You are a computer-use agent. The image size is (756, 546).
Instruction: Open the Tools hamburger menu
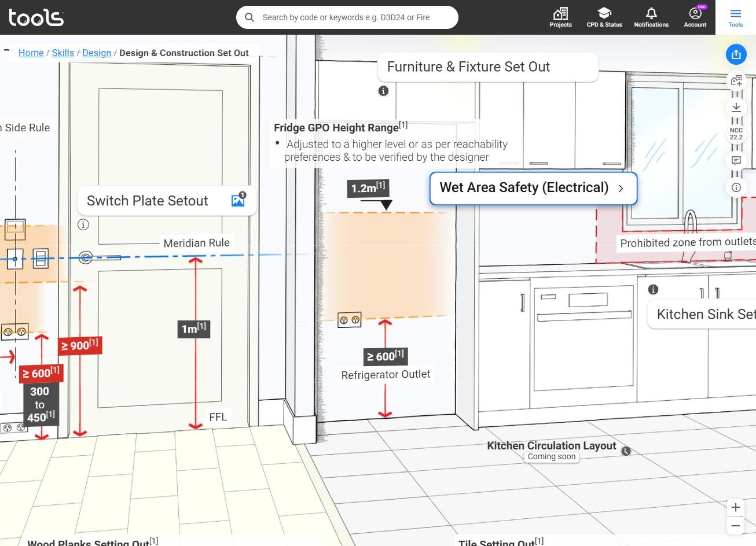pyautogui.click(x=736, y=17)
